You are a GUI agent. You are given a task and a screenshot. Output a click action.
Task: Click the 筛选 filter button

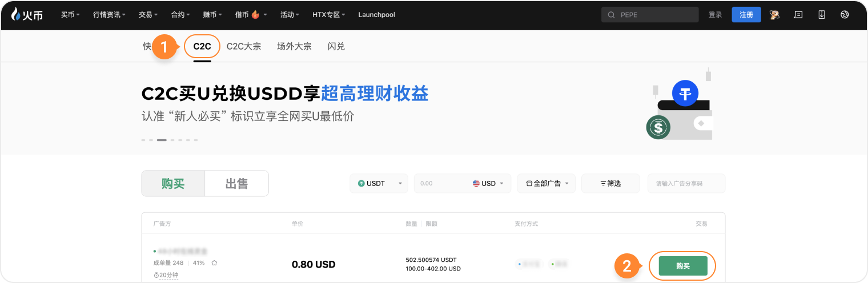click(x=610, y=184)
